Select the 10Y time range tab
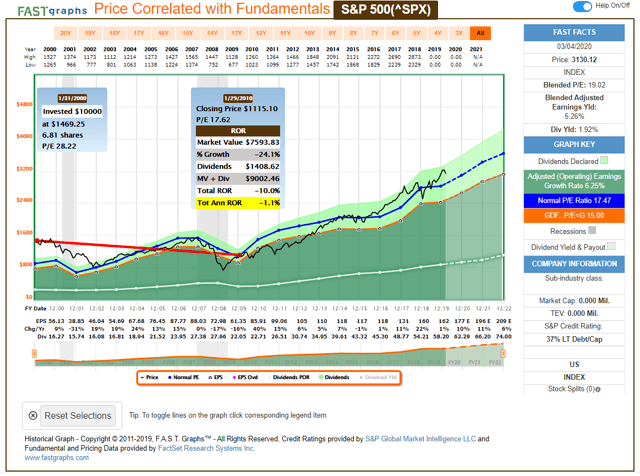The image size is (640, 476). [310, 33]
